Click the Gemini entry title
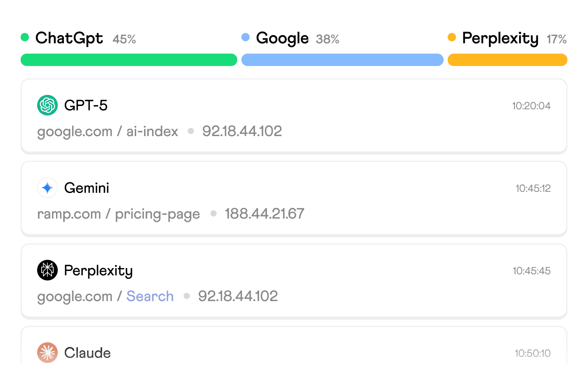588x365 pixels. click(87, 188)
